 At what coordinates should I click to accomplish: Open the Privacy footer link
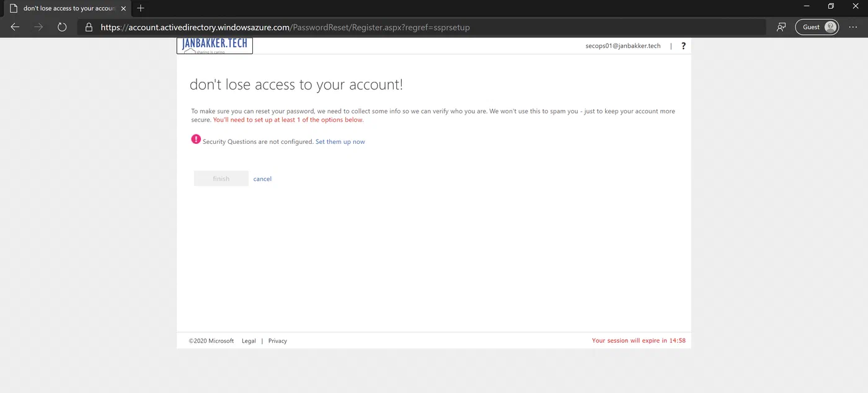[x=278, y=341]
